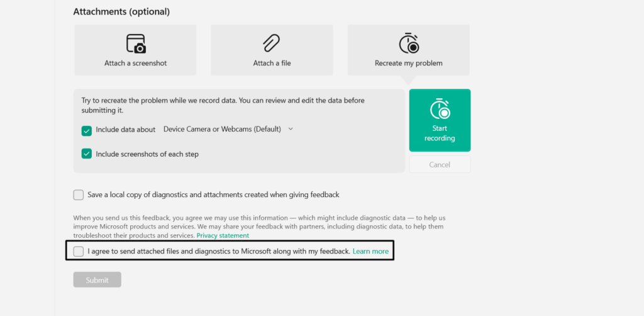
Task: Click the Submit button
Action: [x=97, y=280]
